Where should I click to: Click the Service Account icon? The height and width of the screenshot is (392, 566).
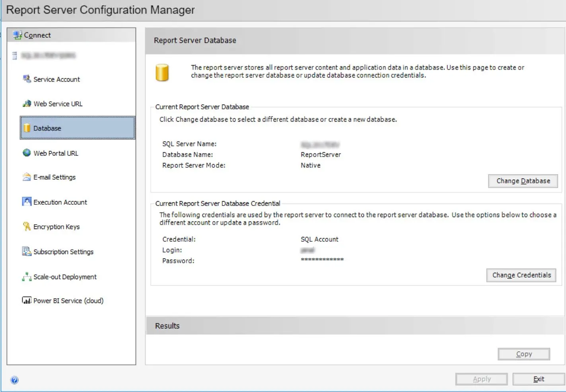pyautogui.click(x=27, y=79)
